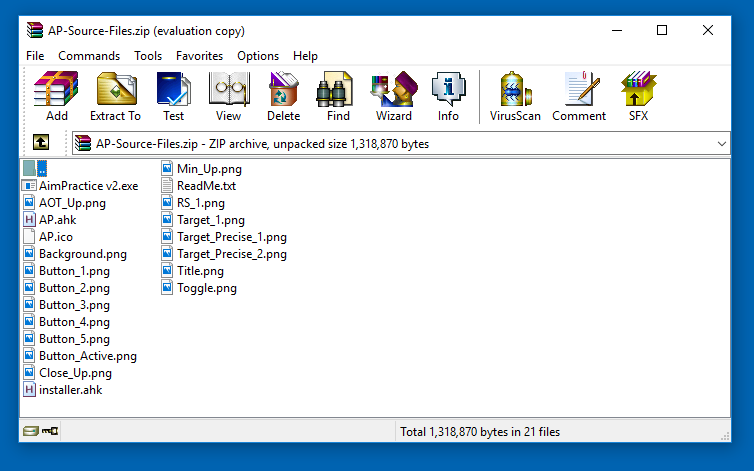Select the ReadMe.txt file
754x471 pixels.
tap(206, 186)
